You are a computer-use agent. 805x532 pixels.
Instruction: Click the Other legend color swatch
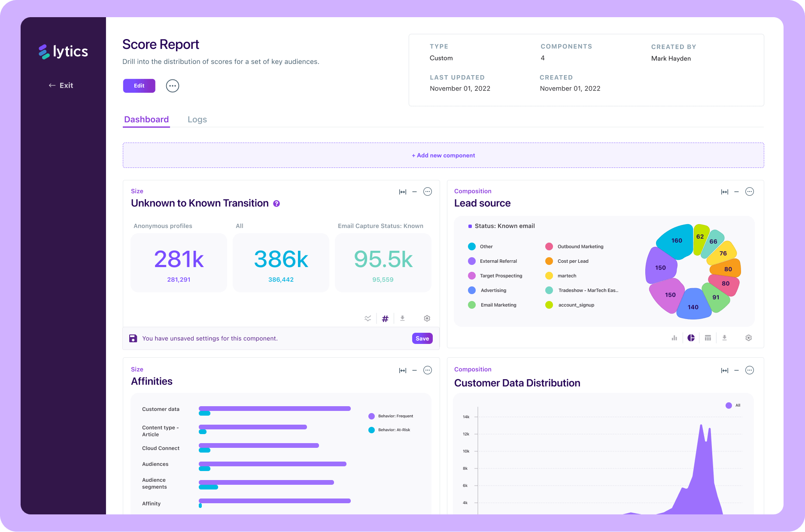472,246
